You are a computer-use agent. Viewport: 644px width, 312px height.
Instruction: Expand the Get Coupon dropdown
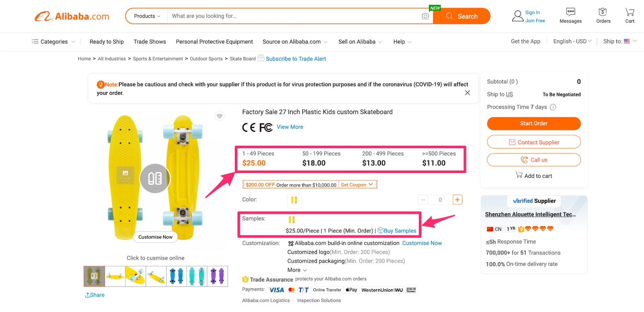pos(357,184)
